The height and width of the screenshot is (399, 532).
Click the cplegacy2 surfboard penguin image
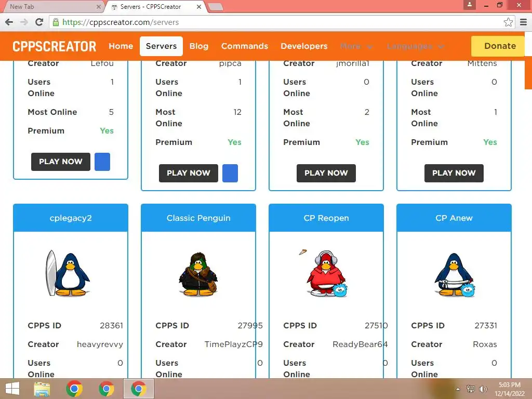(68, 273)
